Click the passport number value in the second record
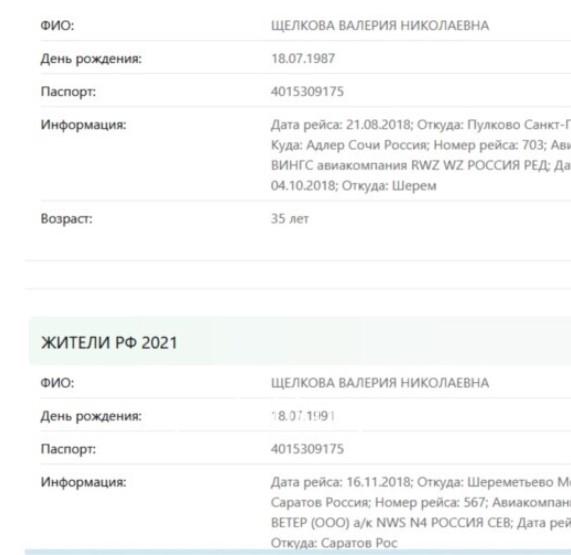 (307, 449)
